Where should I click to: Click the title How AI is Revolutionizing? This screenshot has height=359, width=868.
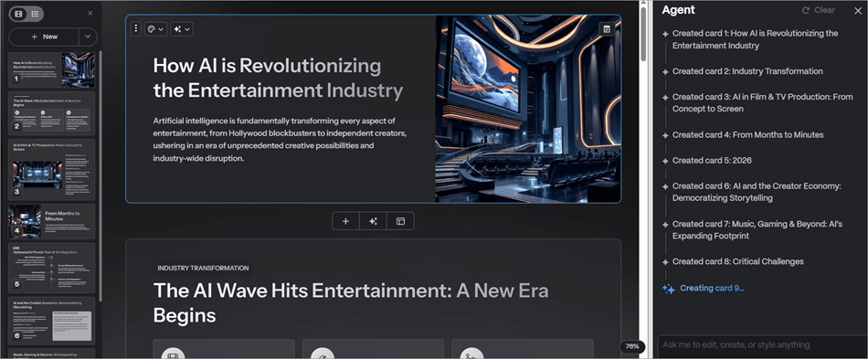(x=278, y=78)
